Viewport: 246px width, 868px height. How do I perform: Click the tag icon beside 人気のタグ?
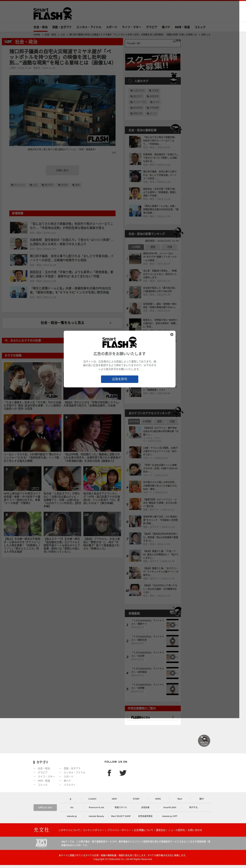(130, 81)
